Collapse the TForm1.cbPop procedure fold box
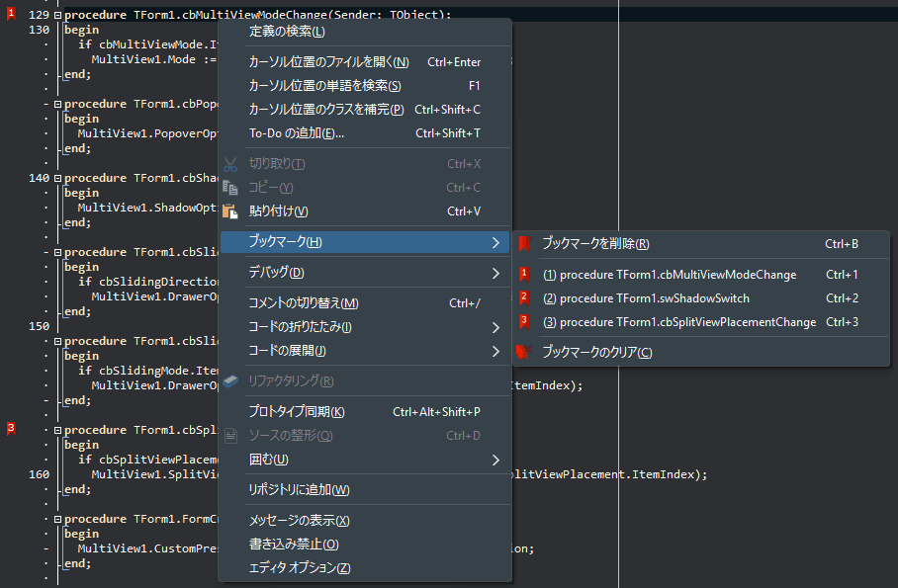The width and height of the screenshot is (898, 588). (57, 104)
